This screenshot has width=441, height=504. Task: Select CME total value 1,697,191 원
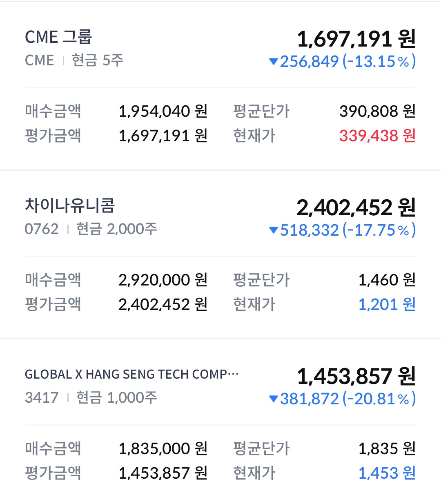(356, 39)
